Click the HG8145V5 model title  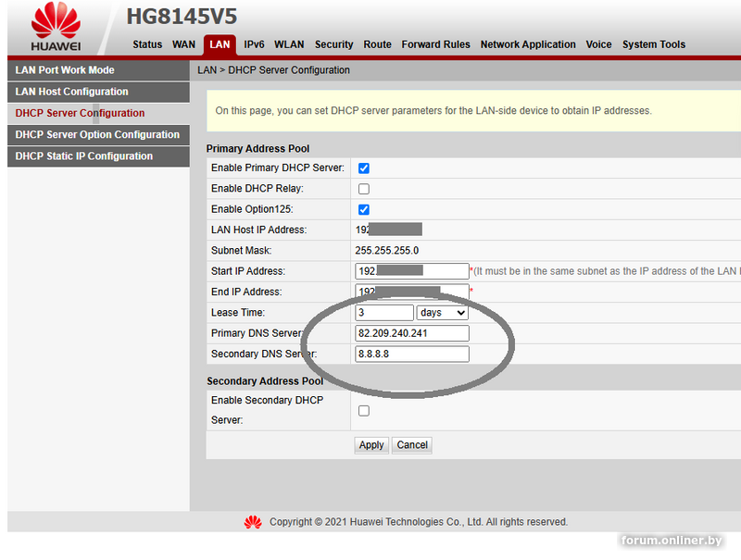[x=182, y=17]
